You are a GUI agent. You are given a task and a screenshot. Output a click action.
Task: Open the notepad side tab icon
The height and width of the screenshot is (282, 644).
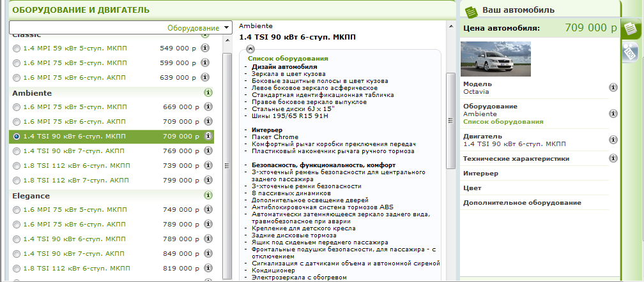click(629, 29)
